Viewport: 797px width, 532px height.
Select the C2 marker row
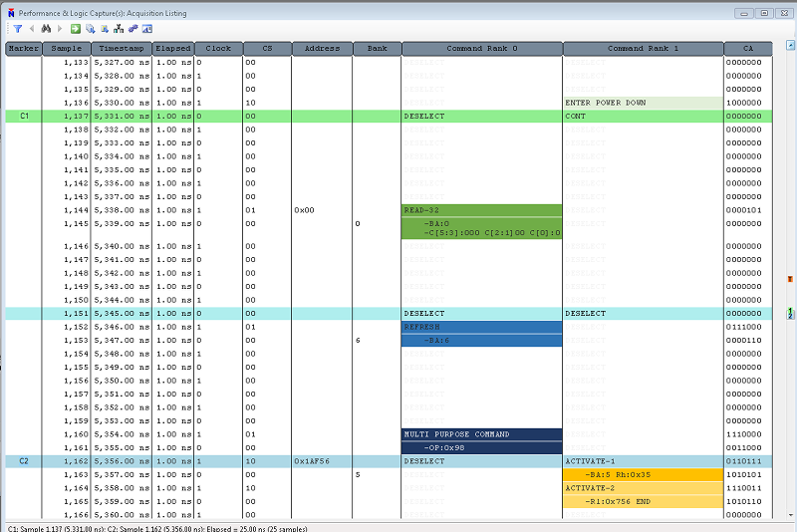click(x=25, y=462)
